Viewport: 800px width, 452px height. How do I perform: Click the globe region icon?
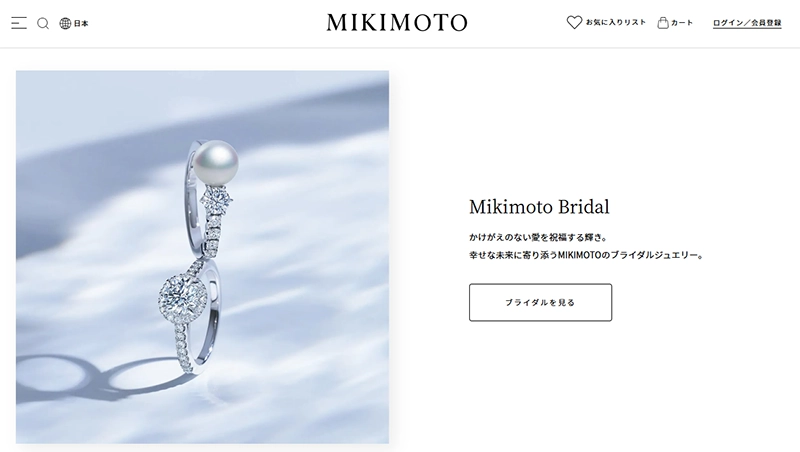tap(65, 23)
